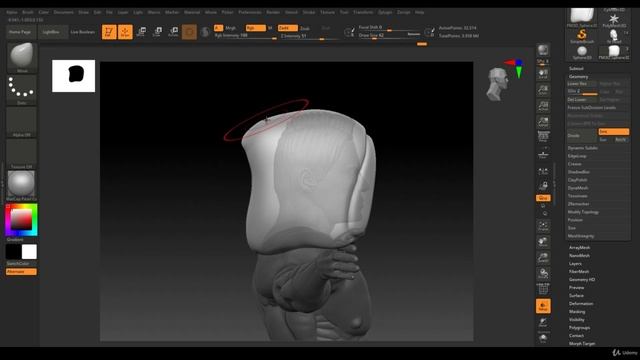The height and width of the screenshot is (360, 640).
Task: Toggle the Smt smooth option beside Divide
Action: click(x=613, y=131)
